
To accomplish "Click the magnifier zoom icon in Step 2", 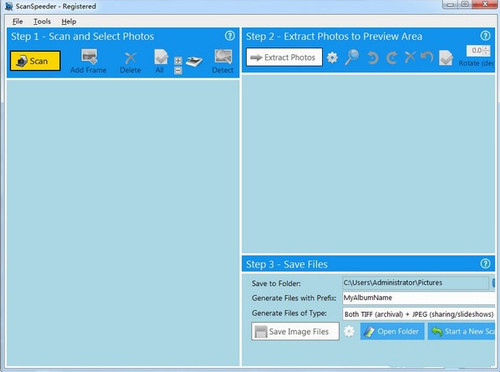I will 352,57.
